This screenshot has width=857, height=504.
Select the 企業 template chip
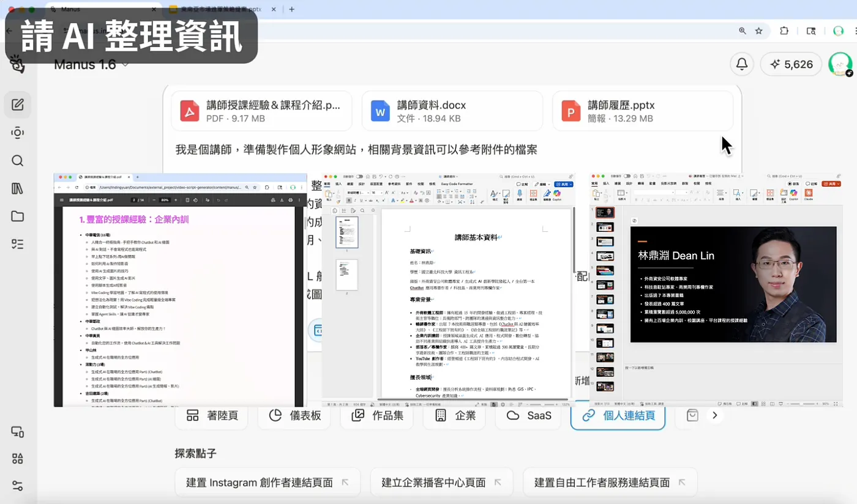point(455,416)
